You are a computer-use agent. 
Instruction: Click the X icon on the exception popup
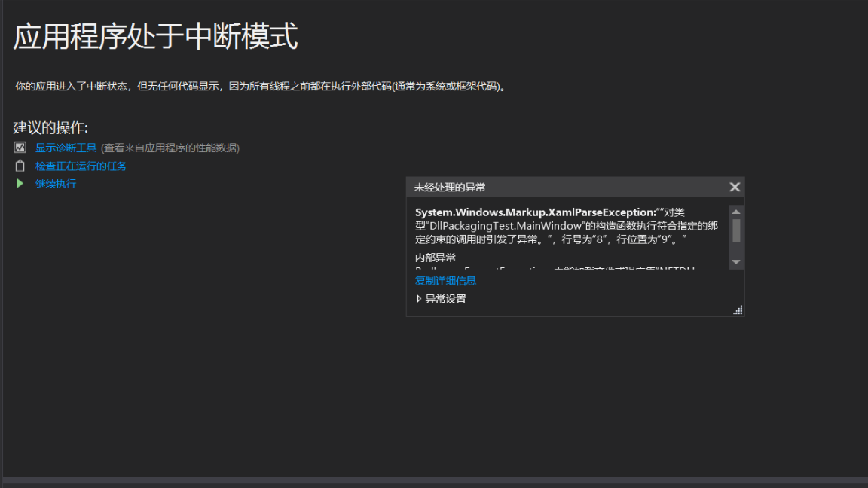[x=735, y=187]
